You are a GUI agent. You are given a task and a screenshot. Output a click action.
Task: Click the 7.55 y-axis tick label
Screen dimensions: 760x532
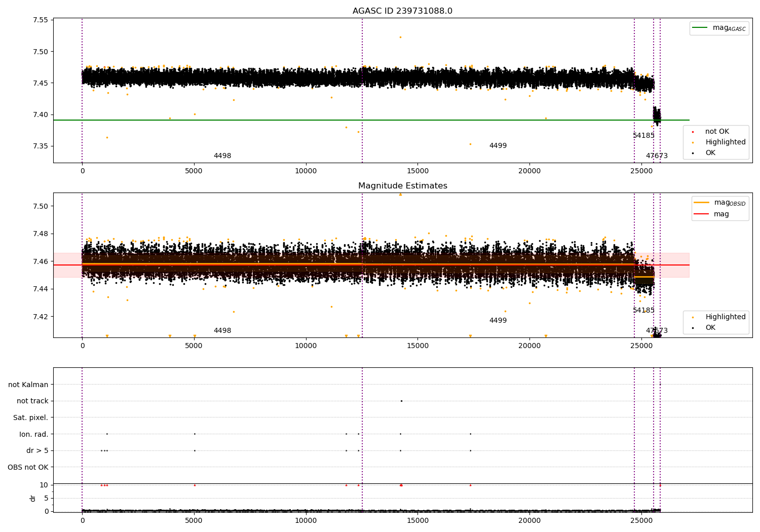(40, 20)
